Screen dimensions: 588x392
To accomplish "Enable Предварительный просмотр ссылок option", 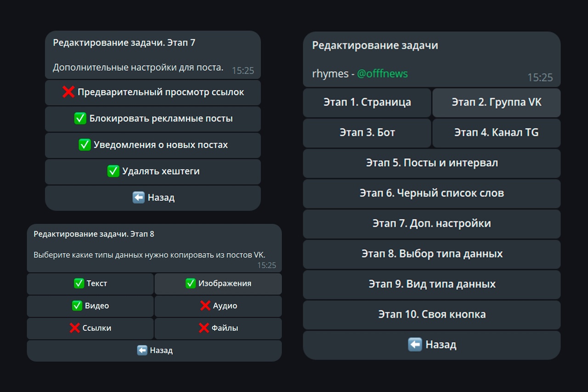I will click(153, 92).
